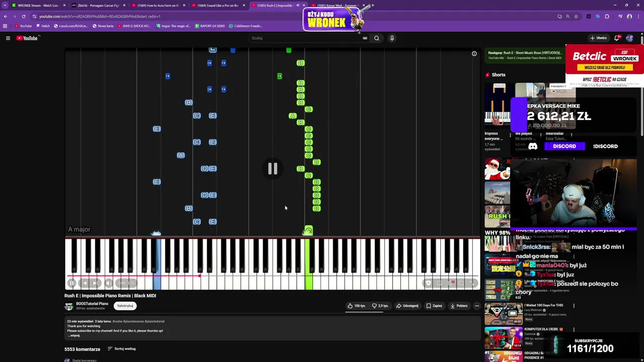Open the BOOSTutorial Piano channel avatar
The width and height of the screenshot is (644, 362).
pyautogui.click(x=69, y=306)
